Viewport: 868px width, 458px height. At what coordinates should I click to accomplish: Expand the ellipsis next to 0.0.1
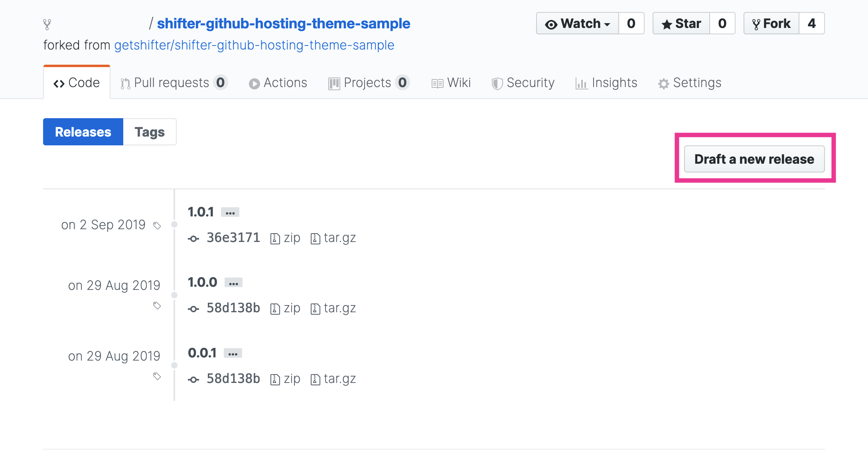(233, 353)
